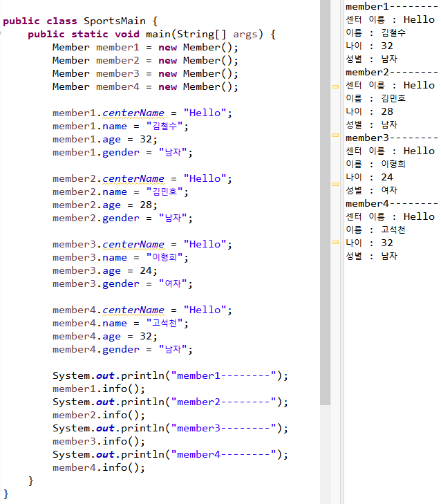This screenshot has height=504, width=441.
Task: Click the println("member1--------") statement in the code
Action: point(170,375)
